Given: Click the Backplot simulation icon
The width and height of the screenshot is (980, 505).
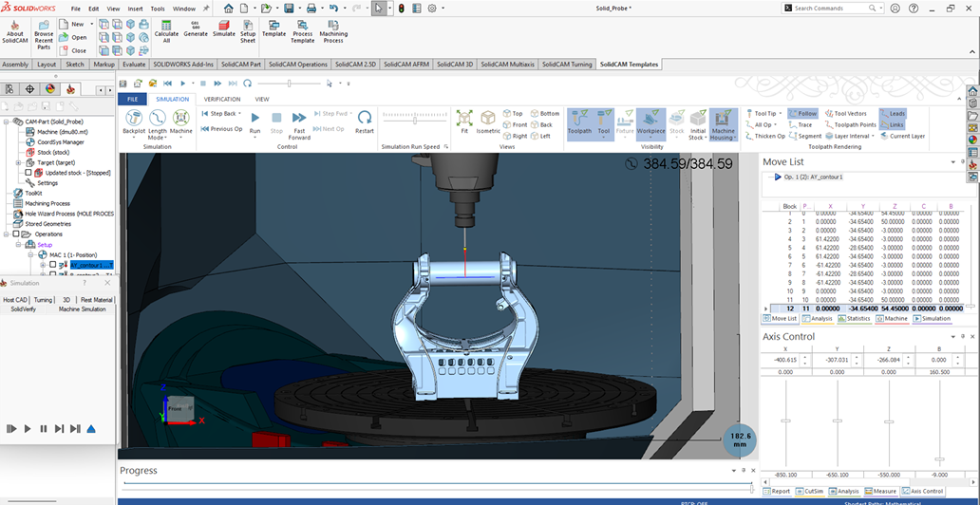Looking at the screenshot, I should click(134, 118).
